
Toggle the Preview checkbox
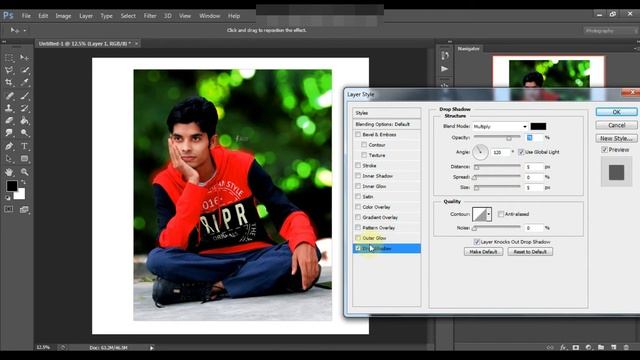(x=604, y=150)
